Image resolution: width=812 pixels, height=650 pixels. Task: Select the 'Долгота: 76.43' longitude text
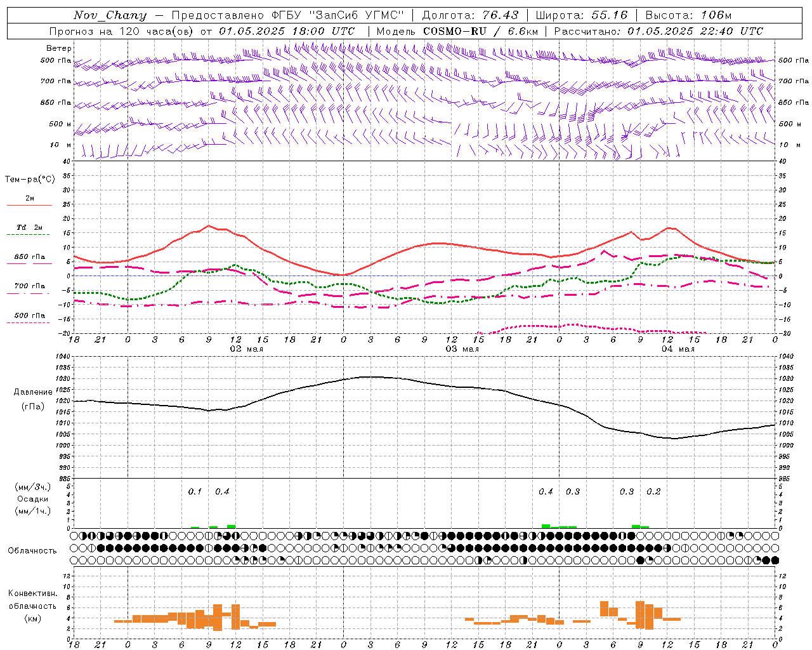pyautogui.click(x=470, y=15)
